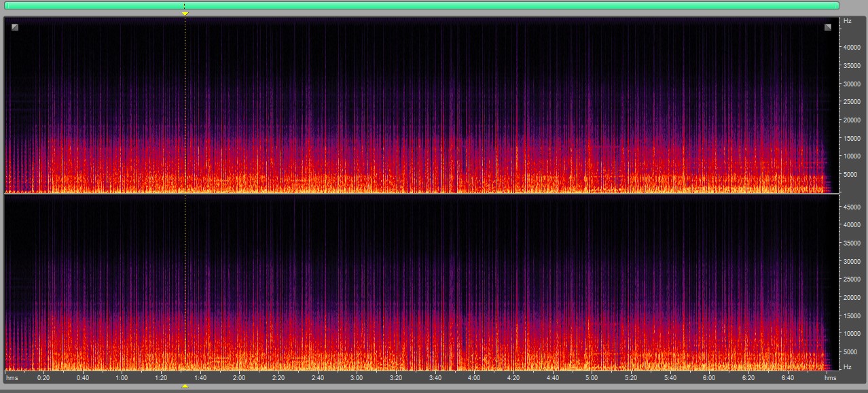
Task: Click 40000 on the upper channel frequency scale
Action: coord(852,48)
